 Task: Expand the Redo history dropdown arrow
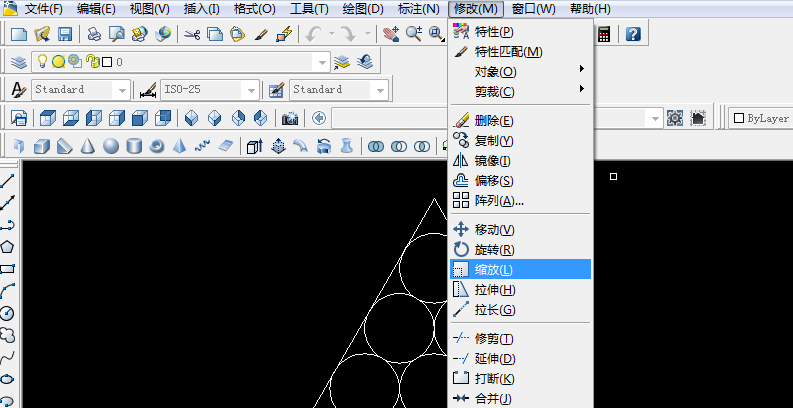tap(367, 34)
